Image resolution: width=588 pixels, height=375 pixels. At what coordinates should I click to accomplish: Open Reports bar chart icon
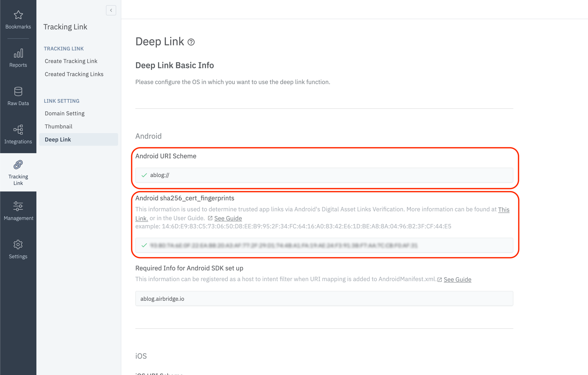(x=18, y=53)
